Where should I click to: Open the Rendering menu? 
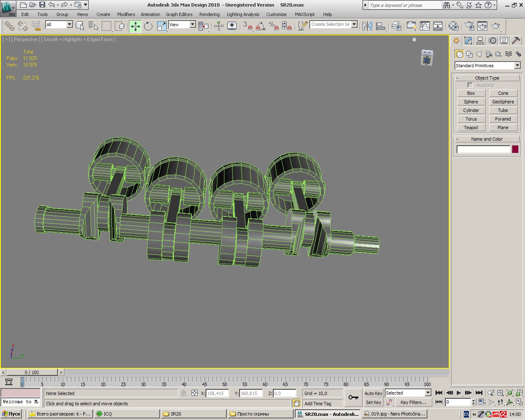[210, 14]
